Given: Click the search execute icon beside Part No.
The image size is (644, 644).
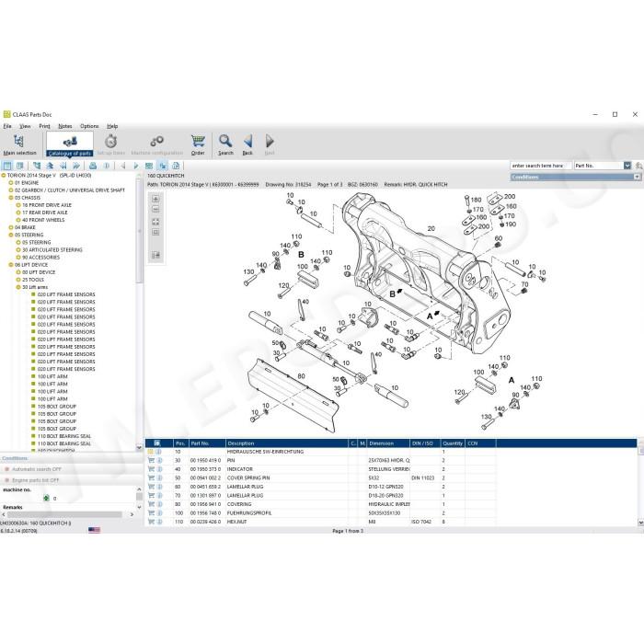Looking at the screenshot, I should [x=638, y=166].
